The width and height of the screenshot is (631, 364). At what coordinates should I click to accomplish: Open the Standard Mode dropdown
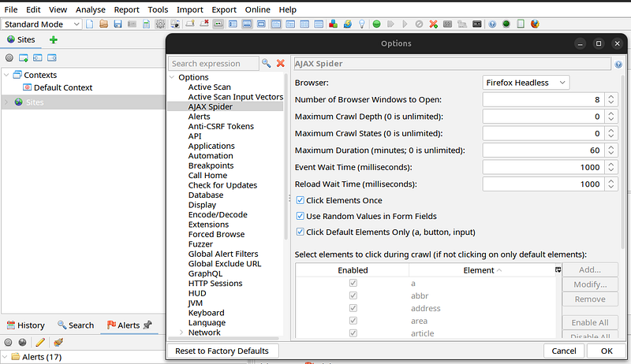coord(42,24)
